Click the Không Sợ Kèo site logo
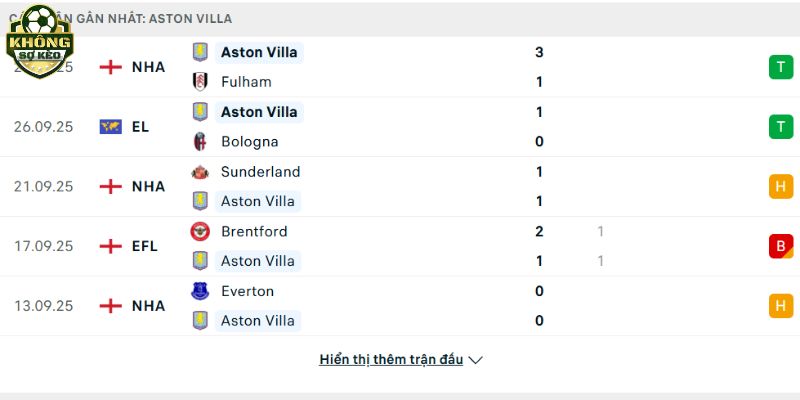Screen dimensions: 800x400 (39, 40)
